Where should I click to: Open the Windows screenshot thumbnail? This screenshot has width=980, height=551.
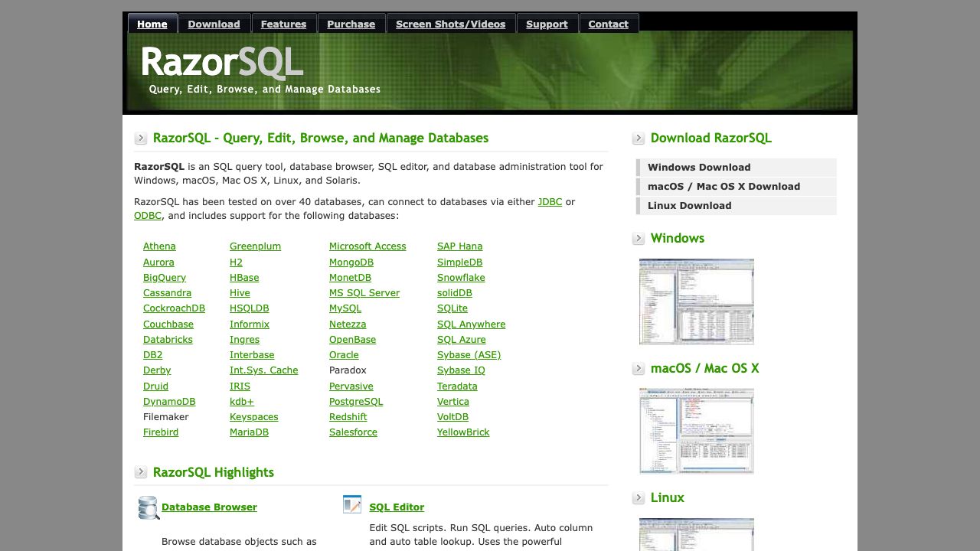tap(697, 302)
